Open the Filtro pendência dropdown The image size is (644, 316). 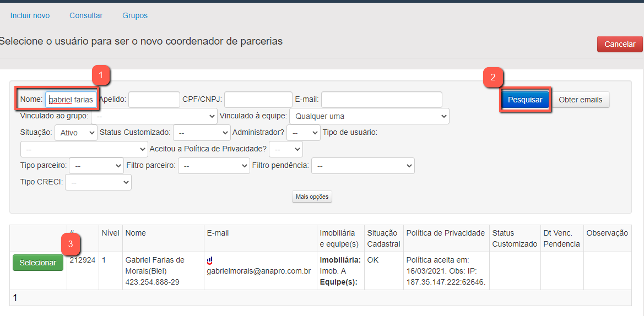point(362,166)
